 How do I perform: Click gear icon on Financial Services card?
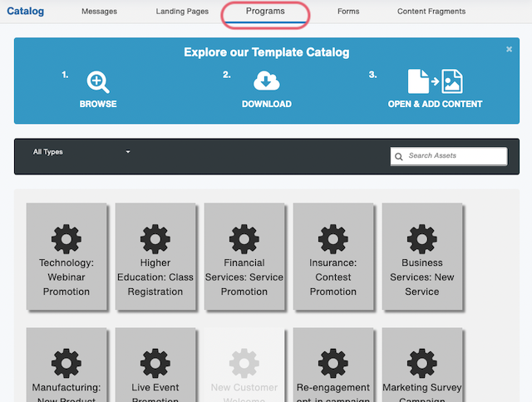[x=244, y=239]
